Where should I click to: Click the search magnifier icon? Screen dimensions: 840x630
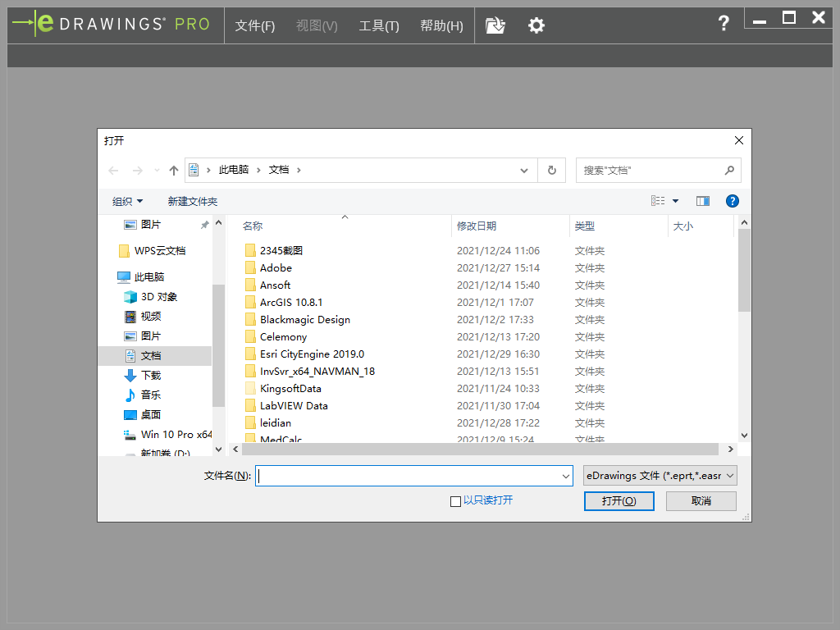tap(729, 171)
